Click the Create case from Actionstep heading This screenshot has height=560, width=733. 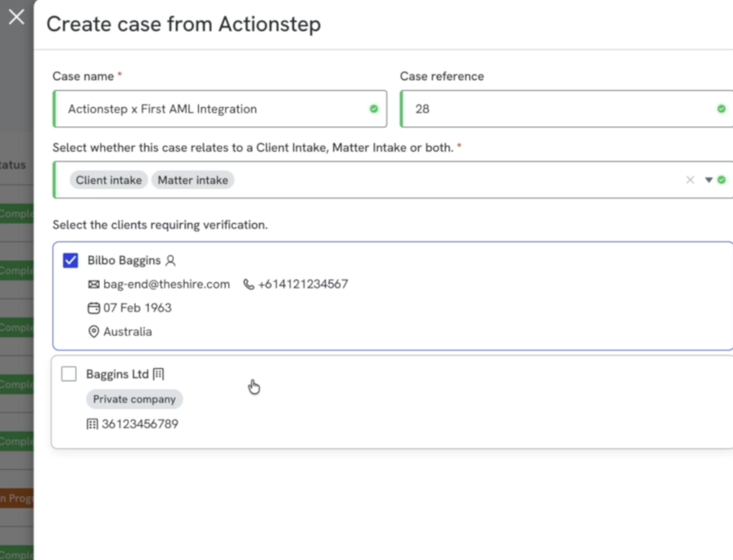click(x=184, y=24)
